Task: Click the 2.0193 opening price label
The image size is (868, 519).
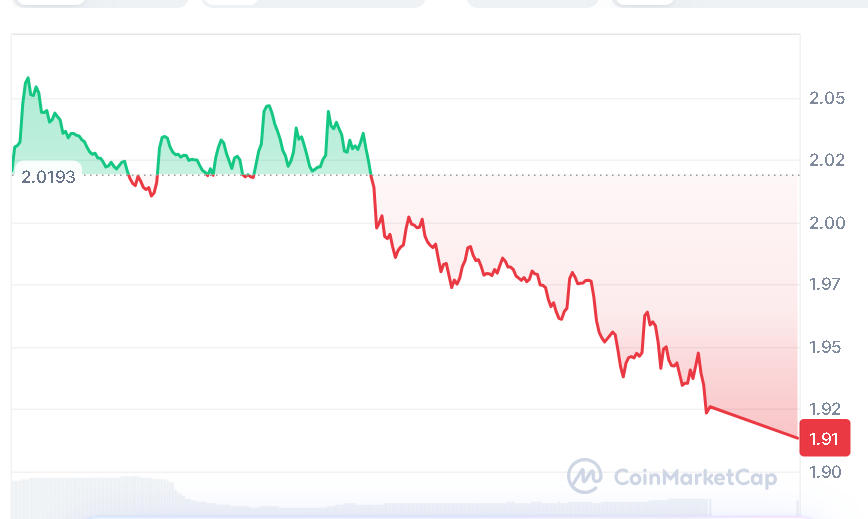Action: 48,177
